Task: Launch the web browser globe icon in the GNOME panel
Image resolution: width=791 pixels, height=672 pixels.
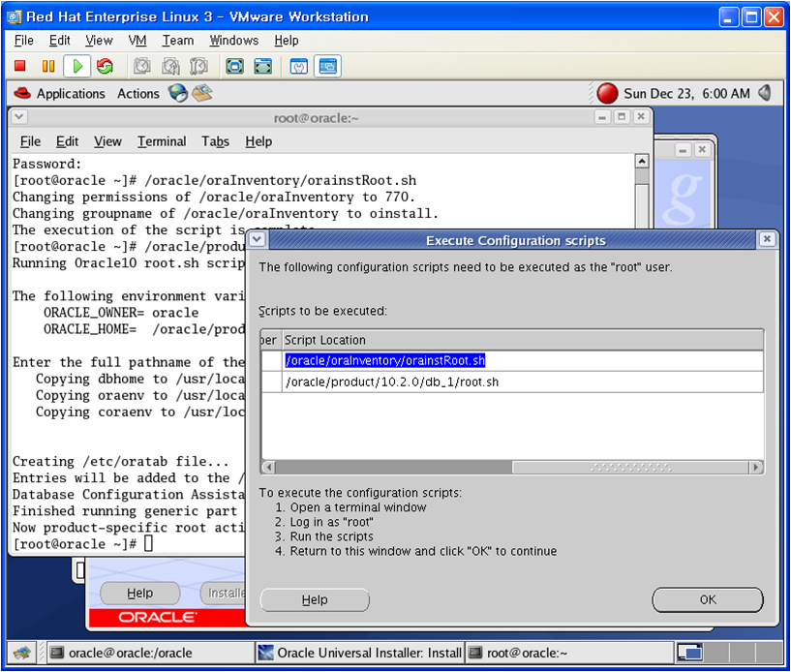Action: [178, 93]
